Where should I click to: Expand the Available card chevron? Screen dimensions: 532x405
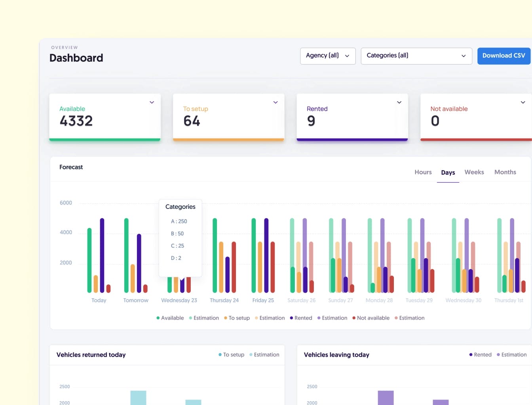point(152,102)
